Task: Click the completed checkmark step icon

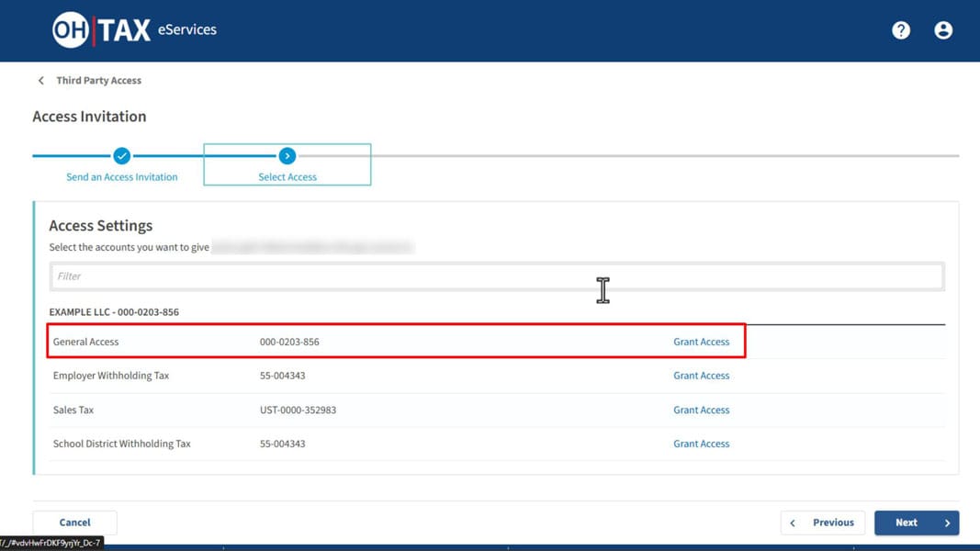Action: (122, 155)
